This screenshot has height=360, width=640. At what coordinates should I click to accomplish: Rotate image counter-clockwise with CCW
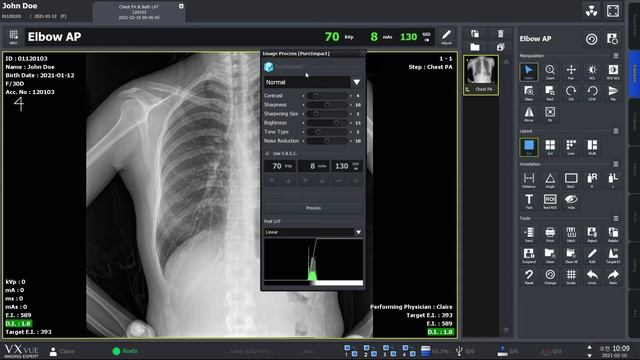[592, 93]
